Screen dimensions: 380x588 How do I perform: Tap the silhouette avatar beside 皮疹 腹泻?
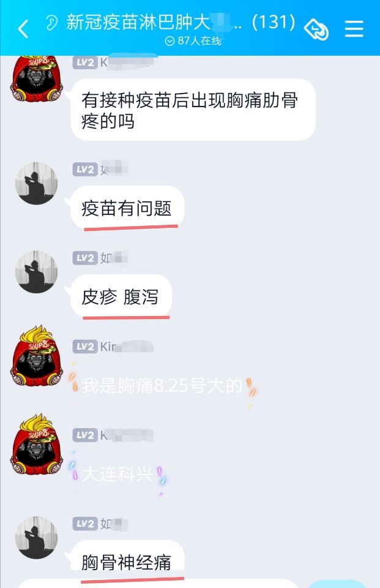click(x=36, y=272)
